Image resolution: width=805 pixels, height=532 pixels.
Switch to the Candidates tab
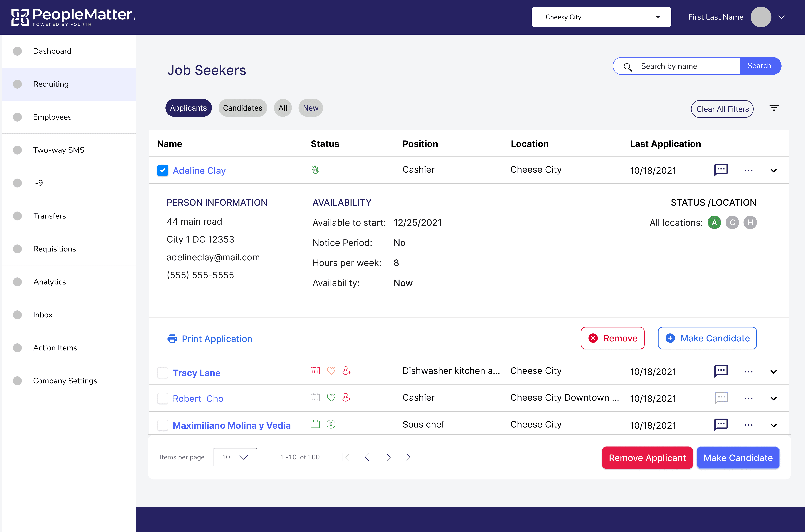[x=242, y=108]
